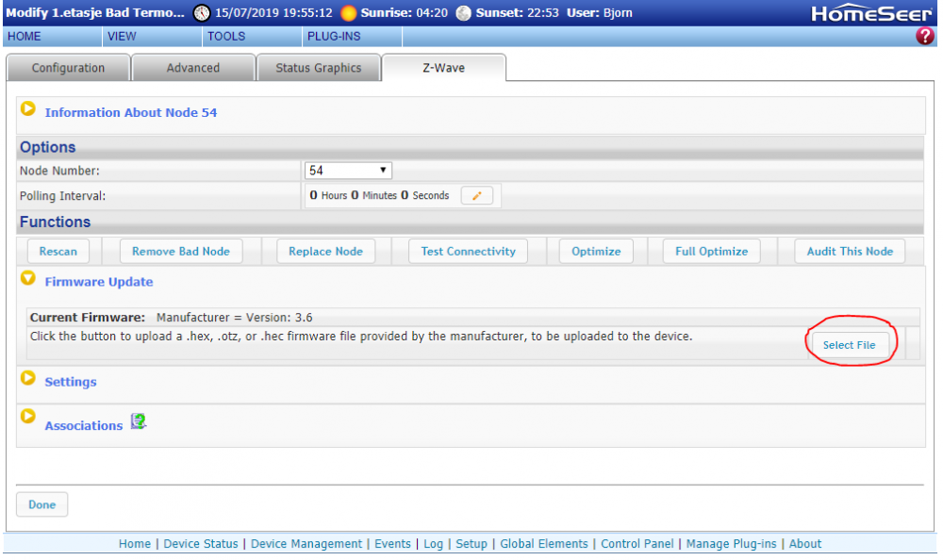Image resolution: width=943 pixels, height=560 pixels.
Task: Open the Node Number dropdown
Action: (348, 171)
